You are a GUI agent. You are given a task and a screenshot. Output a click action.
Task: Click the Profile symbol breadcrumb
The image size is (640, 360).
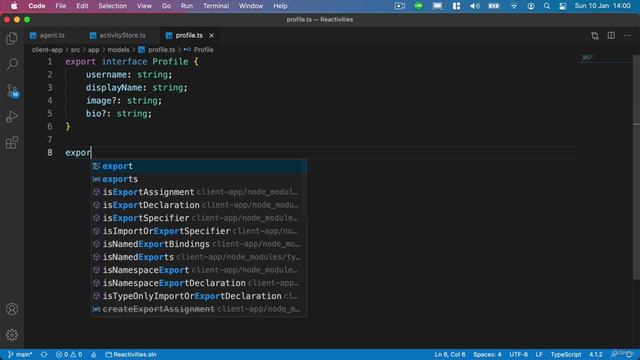(x=199, y=50)
